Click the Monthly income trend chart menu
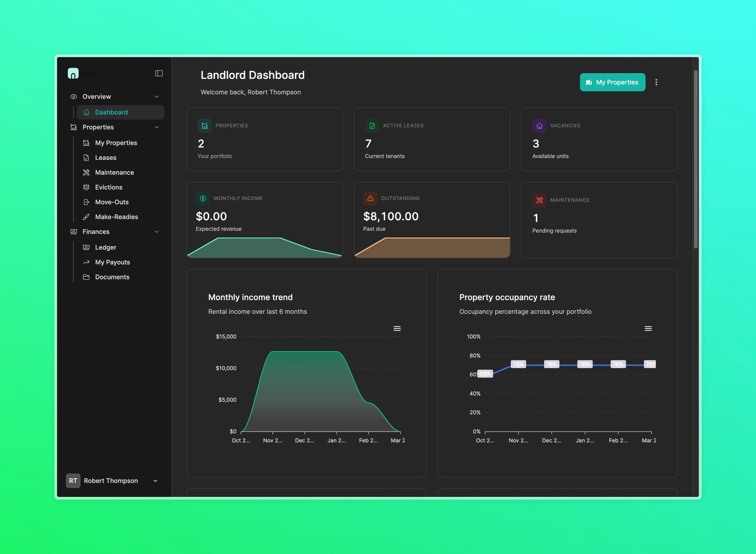 tap(397, 328)
